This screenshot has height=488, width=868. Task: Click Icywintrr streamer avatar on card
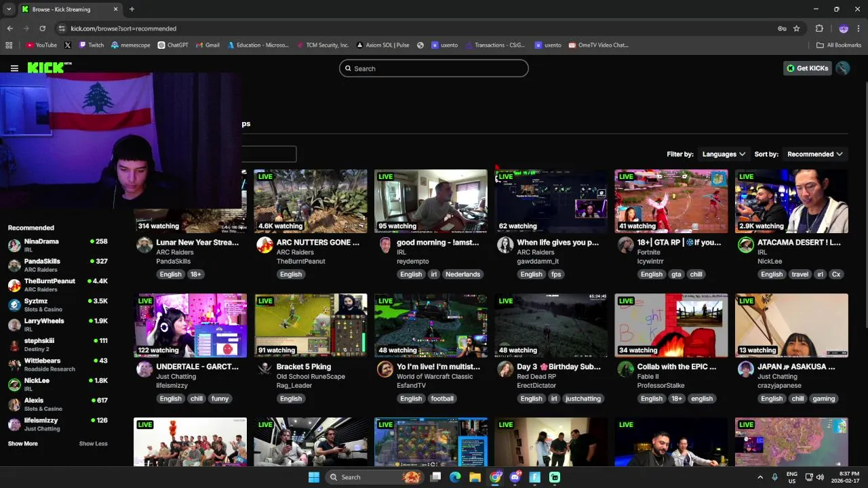[625, 245]
